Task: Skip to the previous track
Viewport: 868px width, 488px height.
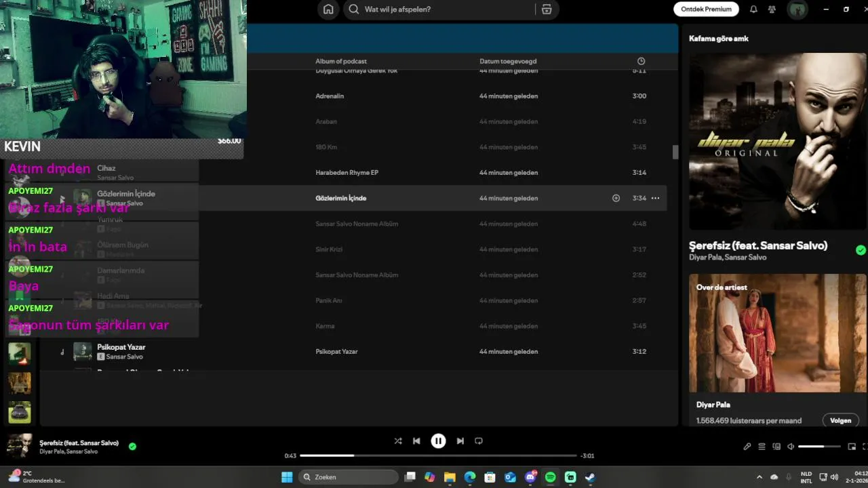Action: click(x=416, y=441)
